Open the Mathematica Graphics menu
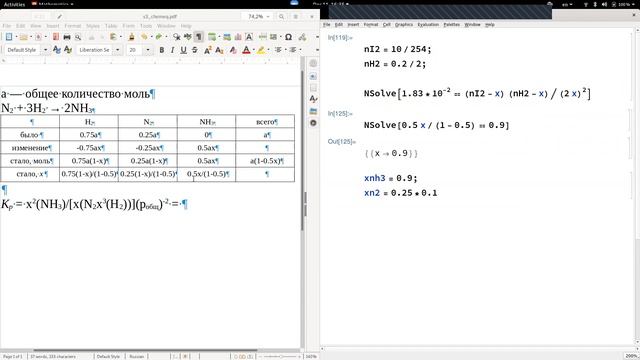640x360 pixels. coord(404,24)
